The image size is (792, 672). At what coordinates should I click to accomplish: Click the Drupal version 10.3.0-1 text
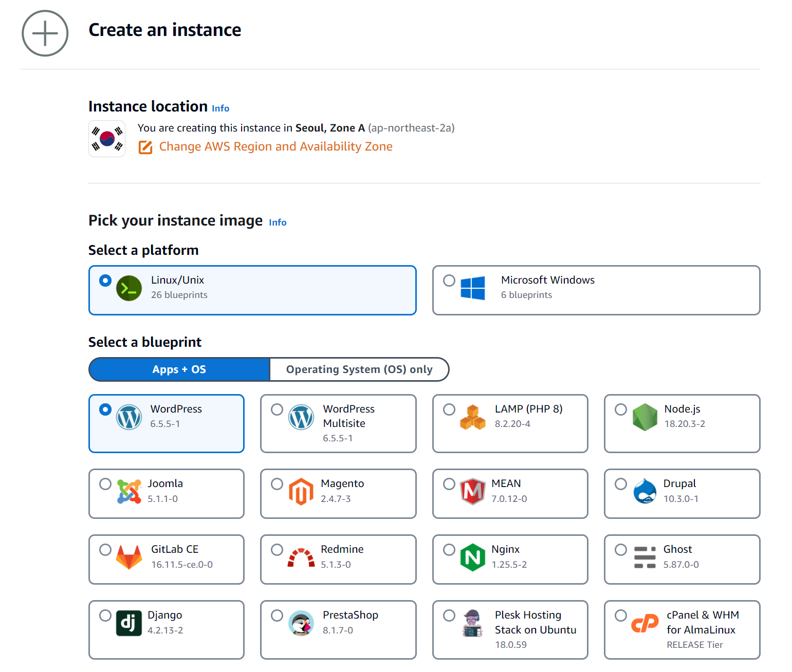coord(681,499)
